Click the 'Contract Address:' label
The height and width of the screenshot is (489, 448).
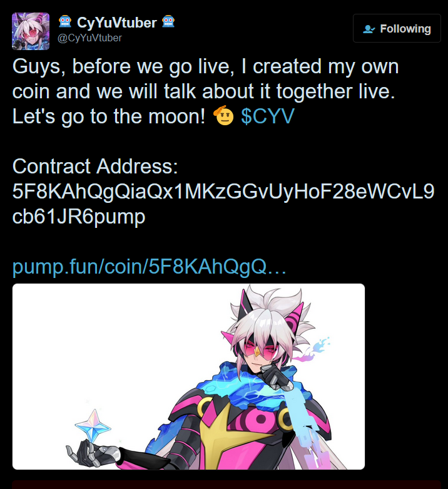pyautogui.click(x=95, y=166)
